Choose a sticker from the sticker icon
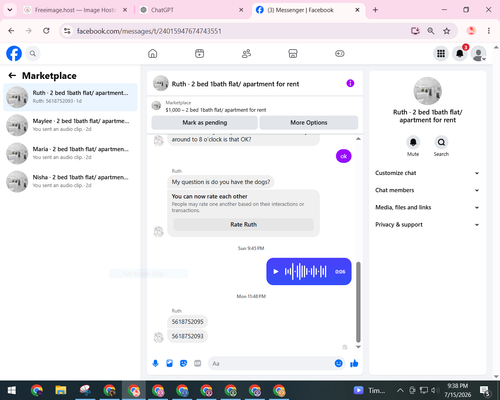 tap(183, 363)
